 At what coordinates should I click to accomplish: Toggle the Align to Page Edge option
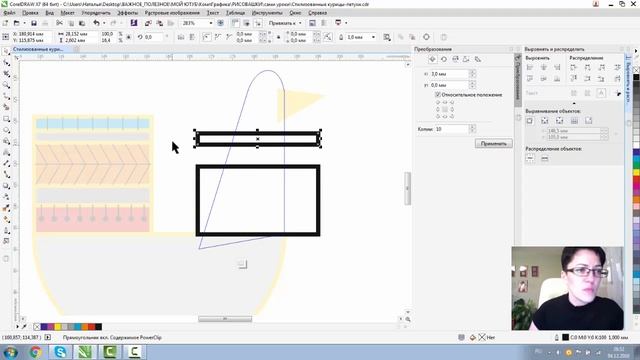pyautogui.click(x=544, y=121)
